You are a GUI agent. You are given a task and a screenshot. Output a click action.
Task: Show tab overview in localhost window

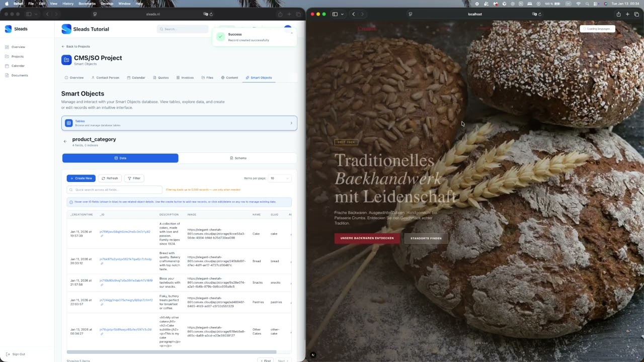click(x=636, y=14)
